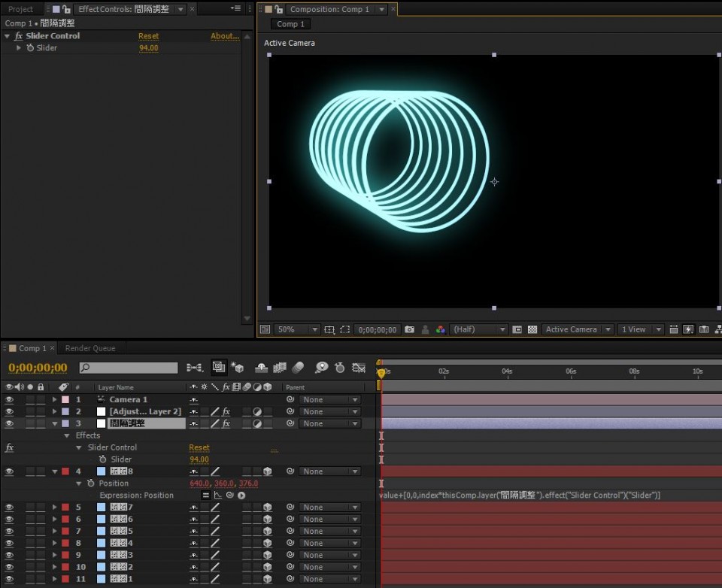Screen dimensions: 722x588
Task: Click the Draft 3D icon in timeline
Action: (x=238, y=367)
